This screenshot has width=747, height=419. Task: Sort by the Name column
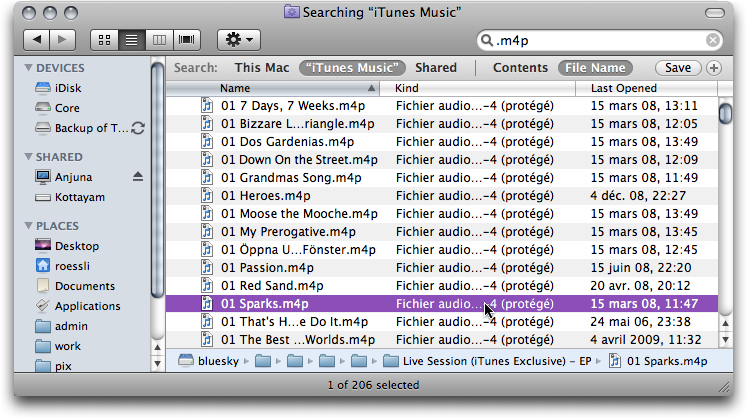click(273, 88)
